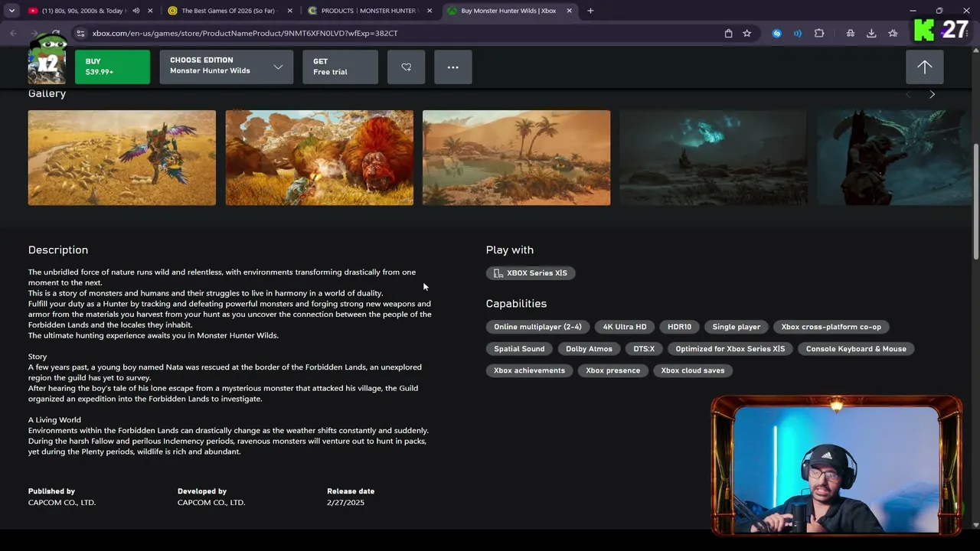Click the Capabilities heading
The width and height of the screenshot is (980, 551).
coord(516,304)
